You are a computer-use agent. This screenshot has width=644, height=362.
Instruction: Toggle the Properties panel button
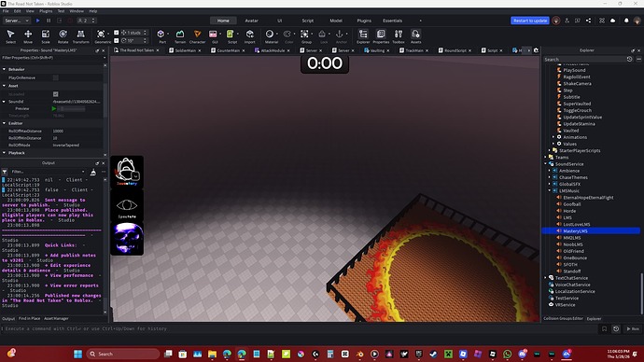pos(381,36)
